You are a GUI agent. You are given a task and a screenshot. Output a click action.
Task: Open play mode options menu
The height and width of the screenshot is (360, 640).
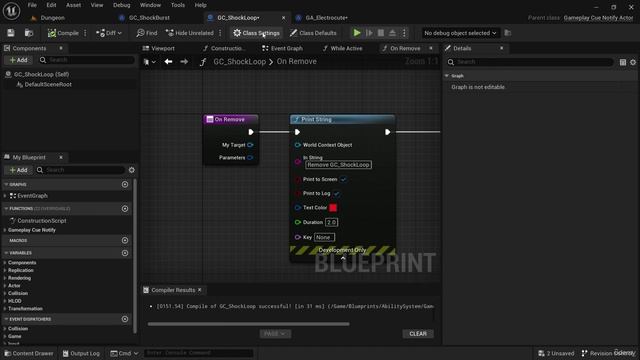pos(404,33)
